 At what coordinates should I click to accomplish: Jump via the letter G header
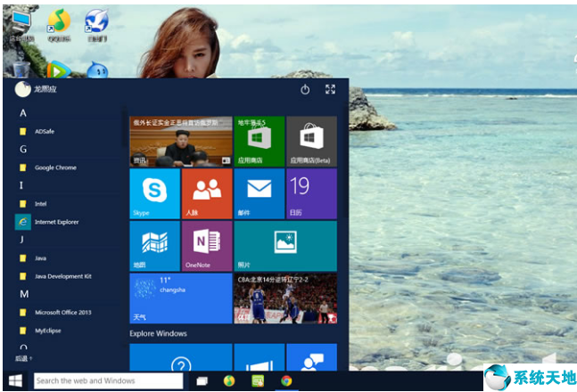[23, 150]
